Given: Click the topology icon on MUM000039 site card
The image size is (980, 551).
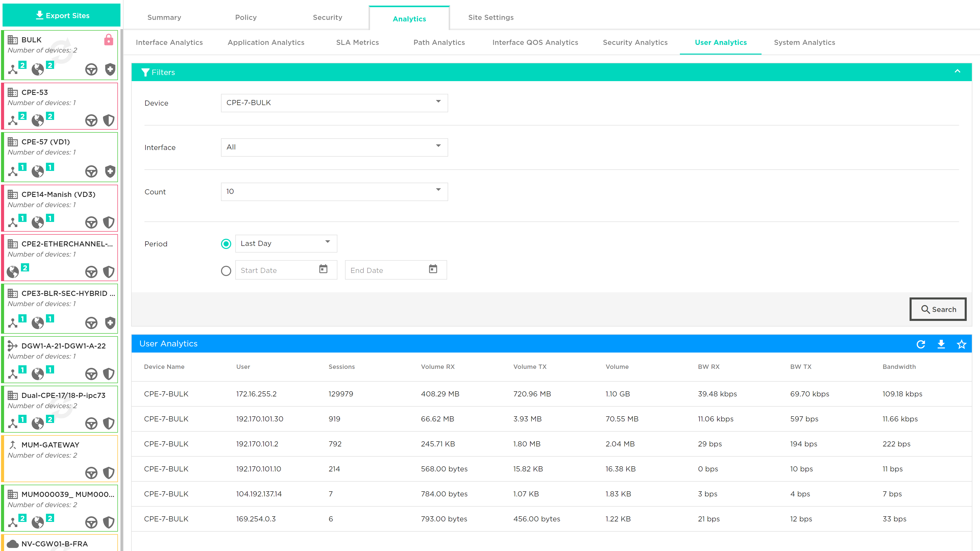Looking at the screenshot, I should [13, 522].
